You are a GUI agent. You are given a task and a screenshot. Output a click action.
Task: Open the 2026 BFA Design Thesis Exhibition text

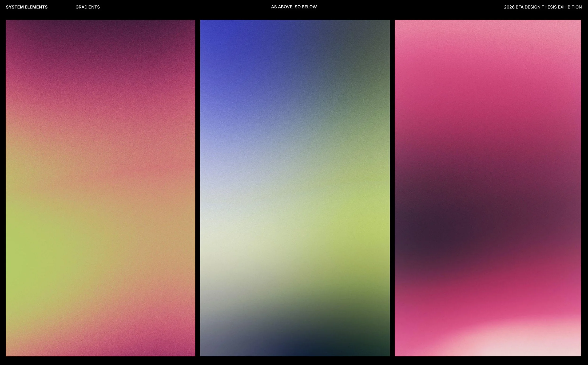tap(543, 7)
